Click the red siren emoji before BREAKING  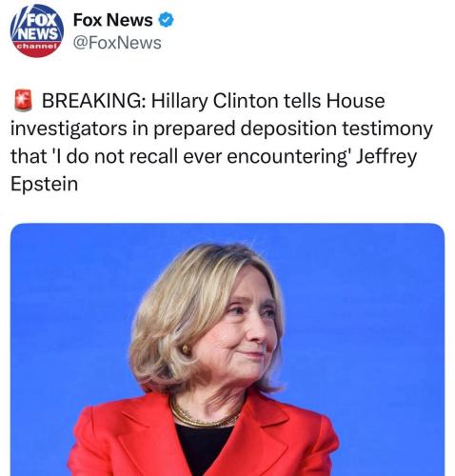coord(23,101)
